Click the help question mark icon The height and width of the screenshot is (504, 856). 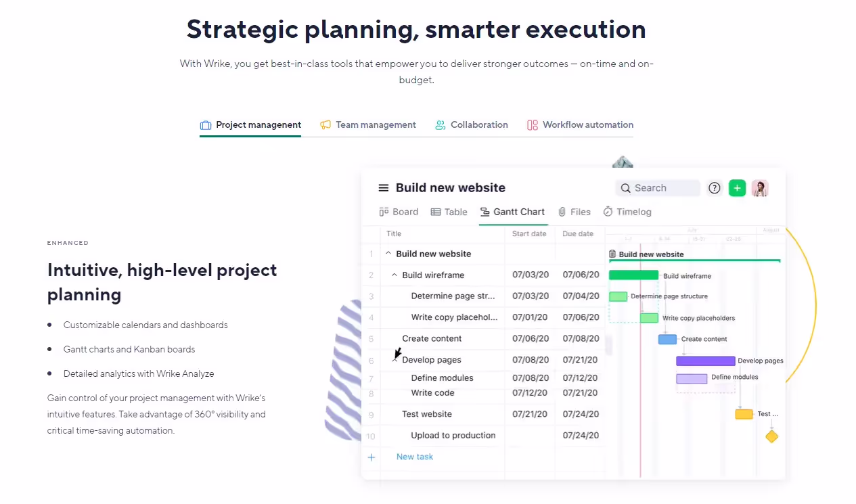(715, 188)
